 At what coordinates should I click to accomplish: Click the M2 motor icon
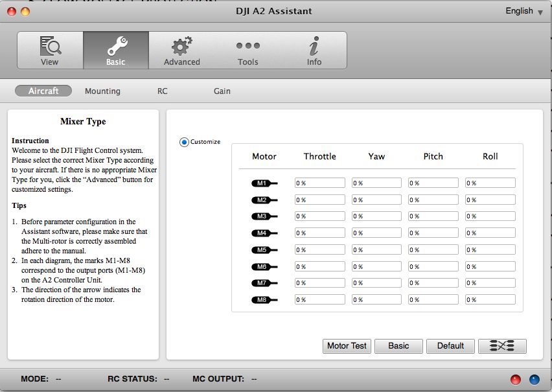[264, 200]
